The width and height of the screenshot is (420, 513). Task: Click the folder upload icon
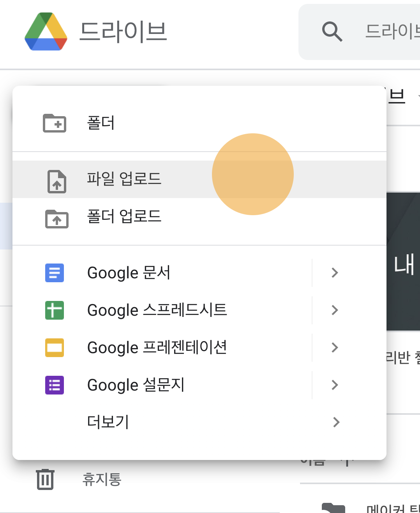[x=57, y=219]
